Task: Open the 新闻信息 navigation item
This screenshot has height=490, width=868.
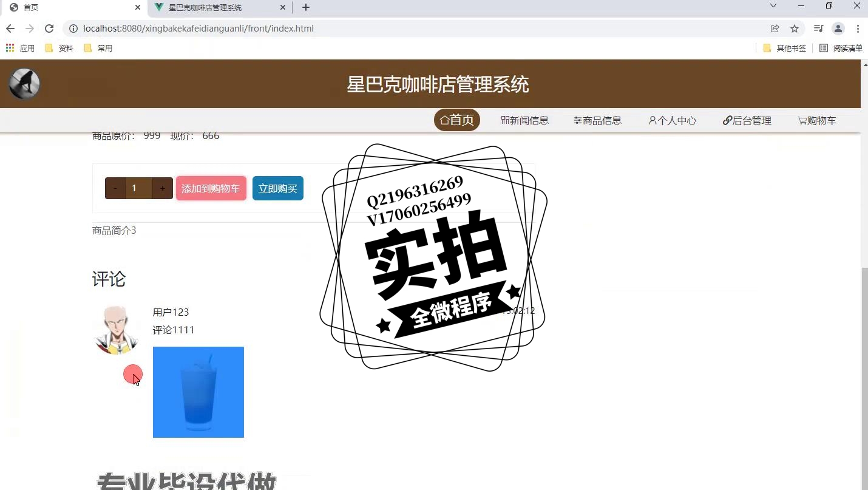Action: point(525,120)
